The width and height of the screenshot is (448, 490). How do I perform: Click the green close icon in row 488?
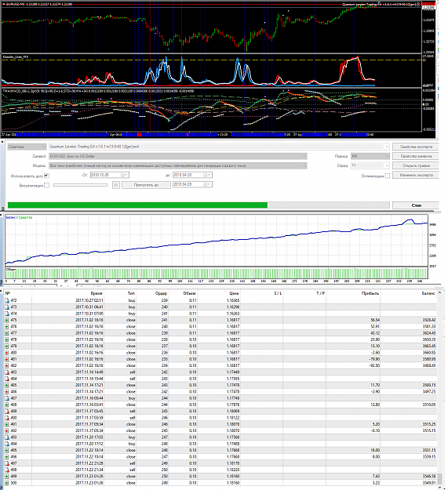pyautogui.click(x=7, y=405)
